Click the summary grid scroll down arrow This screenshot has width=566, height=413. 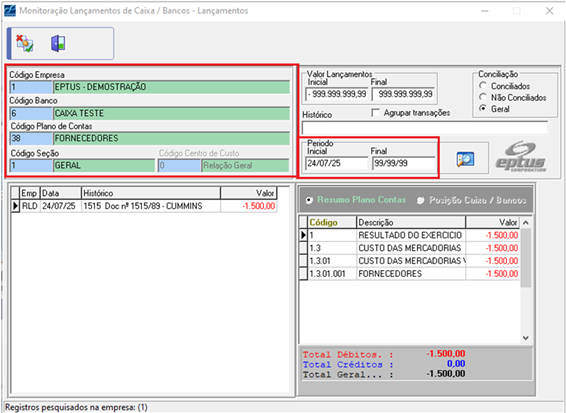point(526,338)
